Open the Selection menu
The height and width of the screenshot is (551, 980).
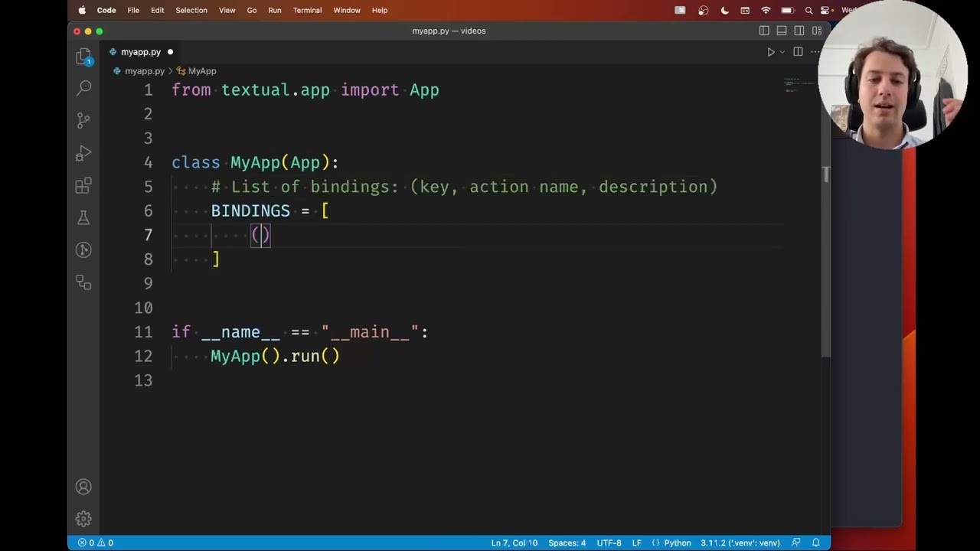[191, 10]
